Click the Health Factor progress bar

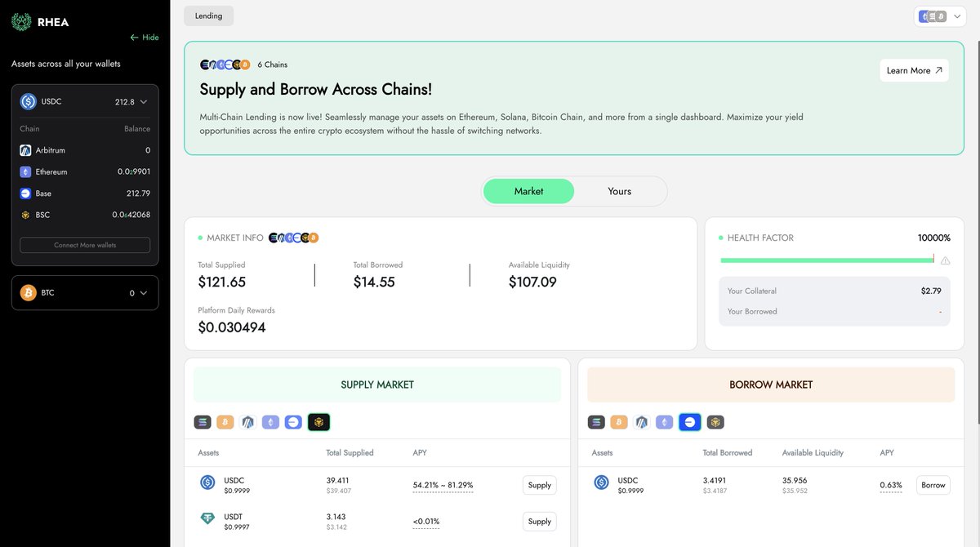click(x=826, y=260)
